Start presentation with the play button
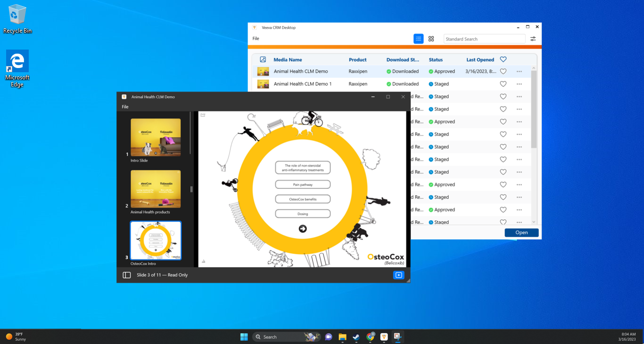This screenshot has height=344, width=644. point(399,275)
